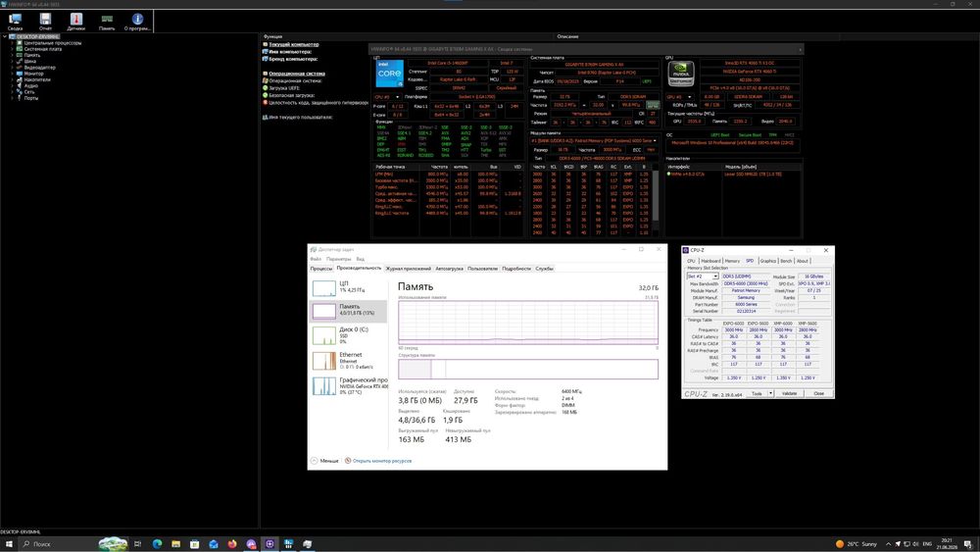The image size is (980, 552).
Task: Expand the Память tree node
Action: coord(12,55)
